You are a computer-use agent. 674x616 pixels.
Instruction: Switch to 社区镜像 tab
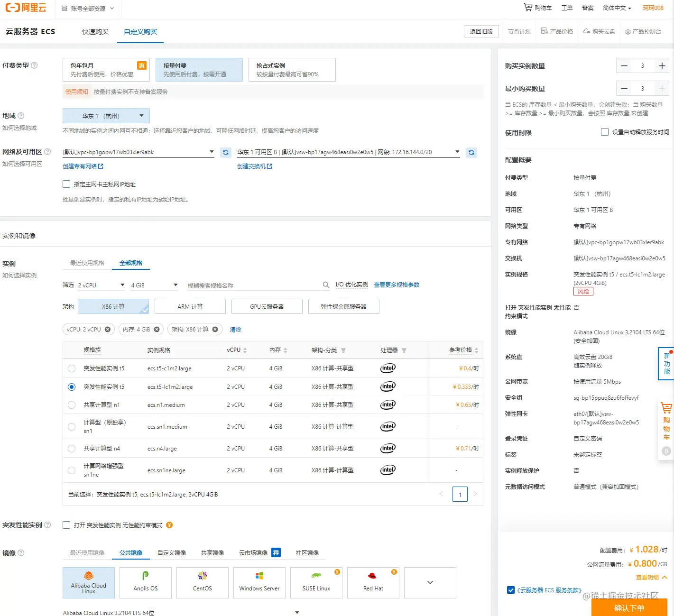[x=307, y=553]
